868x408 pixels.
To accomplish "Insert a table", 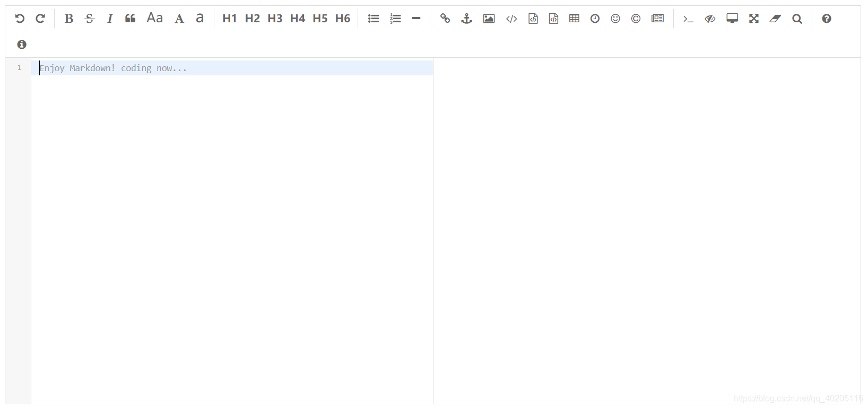I will tap(574, 19).
